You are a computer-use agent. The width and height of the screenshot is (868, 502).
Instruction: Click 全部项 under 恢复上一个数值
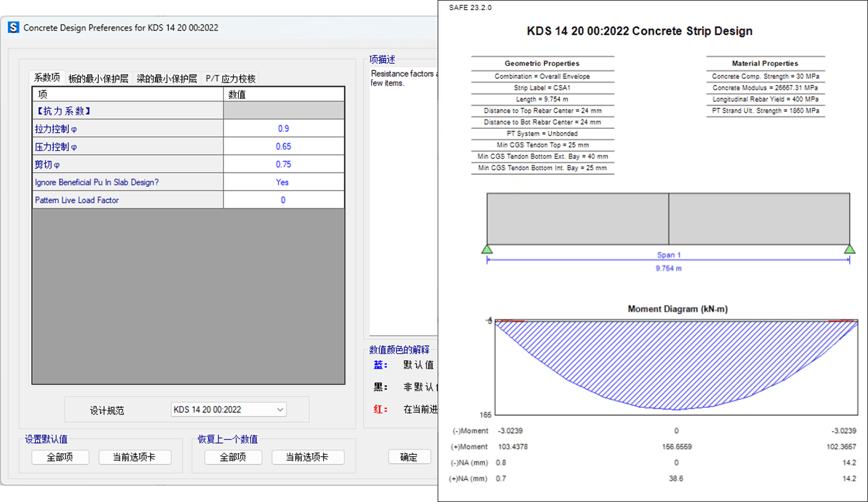click(233, 458)
